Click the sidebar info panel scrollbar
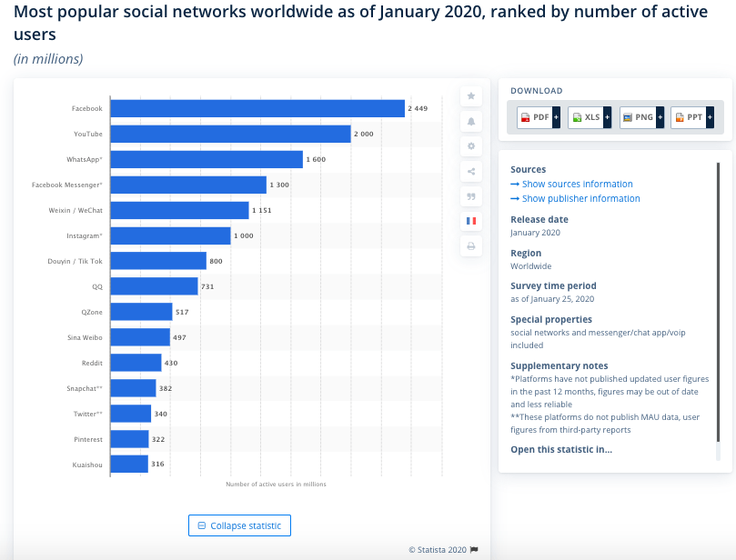Screen dimensions: 736x560 tap(718, 302)
